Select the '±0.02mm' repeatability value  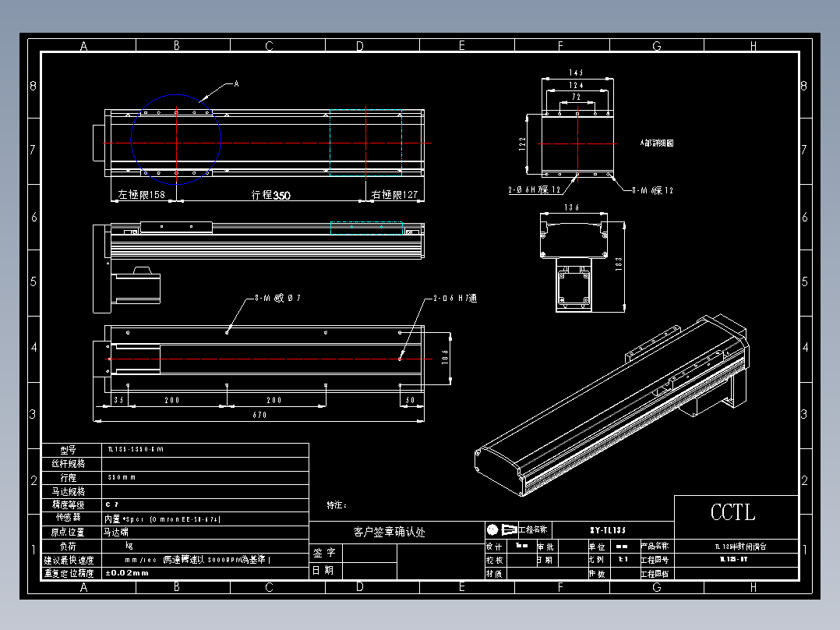[x=127, y=573]
